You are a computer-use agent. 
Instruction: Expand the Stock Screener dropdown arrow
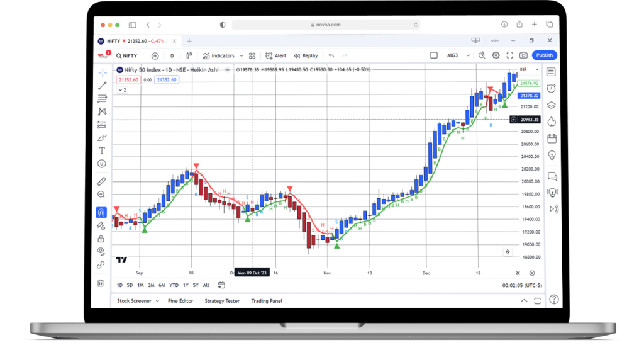pyautogui.click(x=157, y=301)
